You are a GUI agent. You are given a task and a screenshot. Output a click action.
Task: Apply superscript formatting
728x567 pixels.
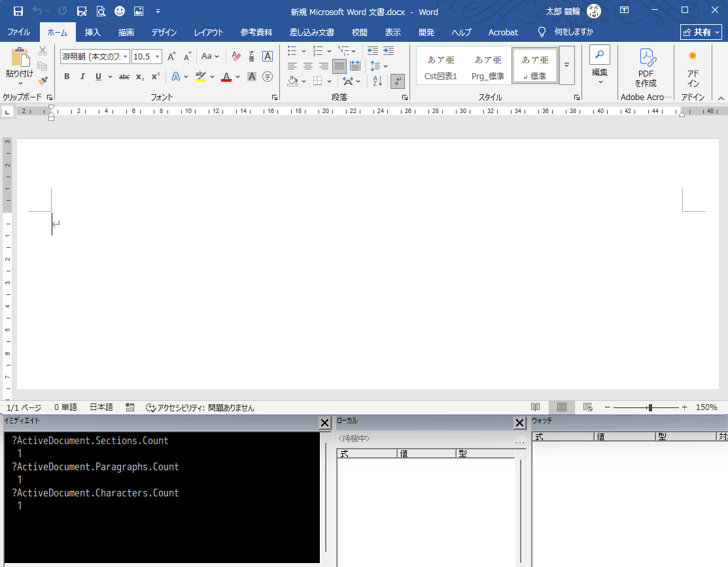pos(156,77)
